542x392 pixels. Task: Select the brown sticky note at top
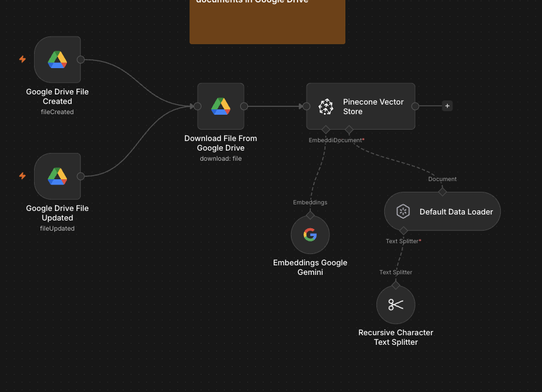(x=267, y=22)
